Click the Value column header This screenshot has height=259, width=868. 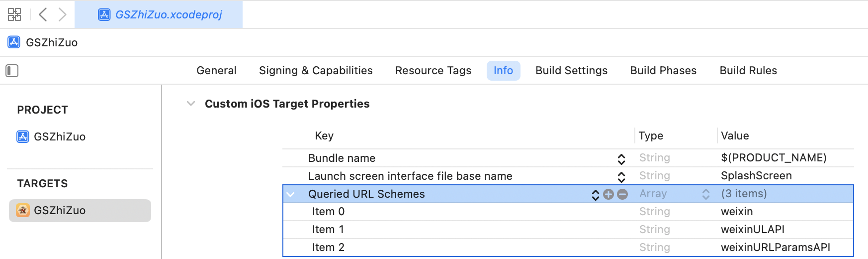[735, 135]
